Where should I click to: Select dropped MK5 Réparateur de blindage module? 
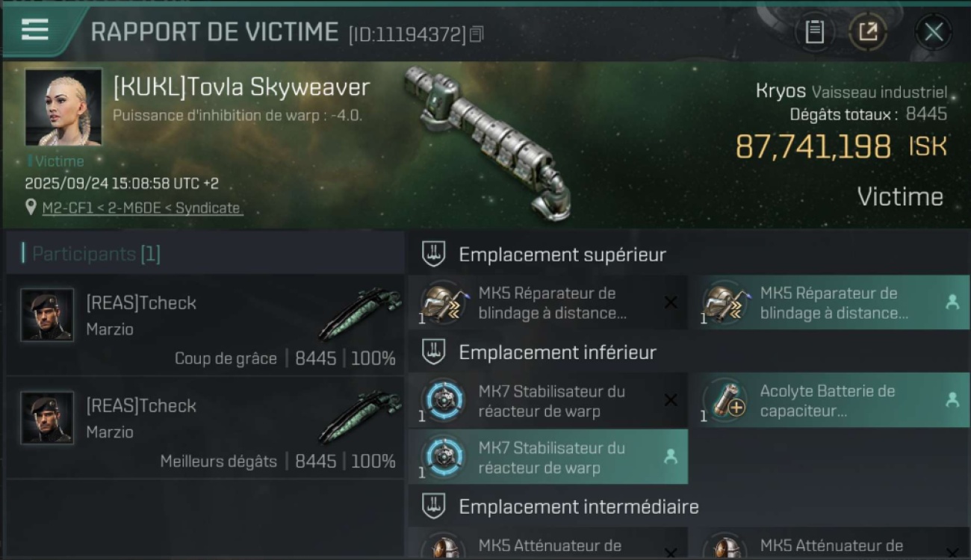(834, 303)
